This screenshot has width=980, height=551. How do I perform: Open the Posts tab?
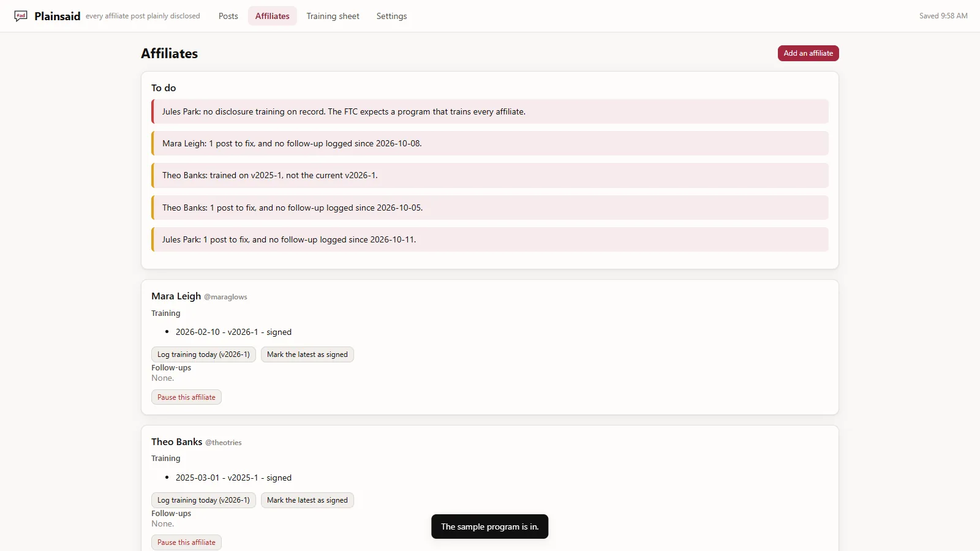click(228, 16)
